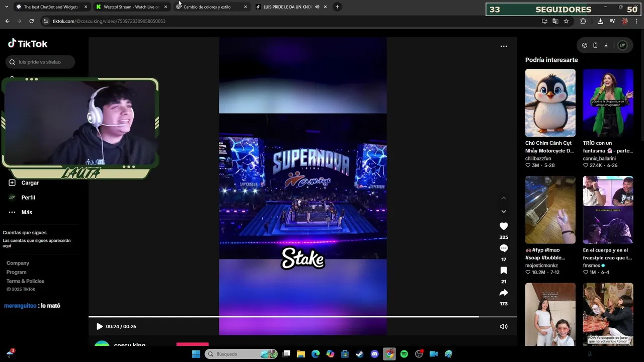Open Terms & Policies footer link

25,281
